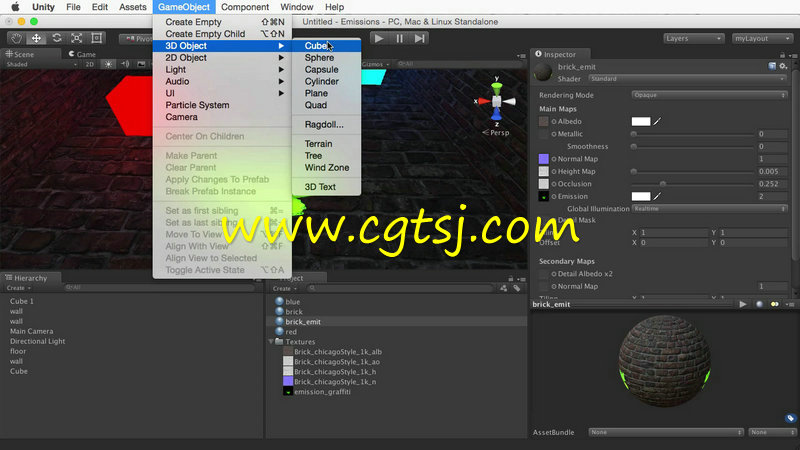Select the Rotate tool in toolbar
Screen dimensions: 800x450
point(56,38)
